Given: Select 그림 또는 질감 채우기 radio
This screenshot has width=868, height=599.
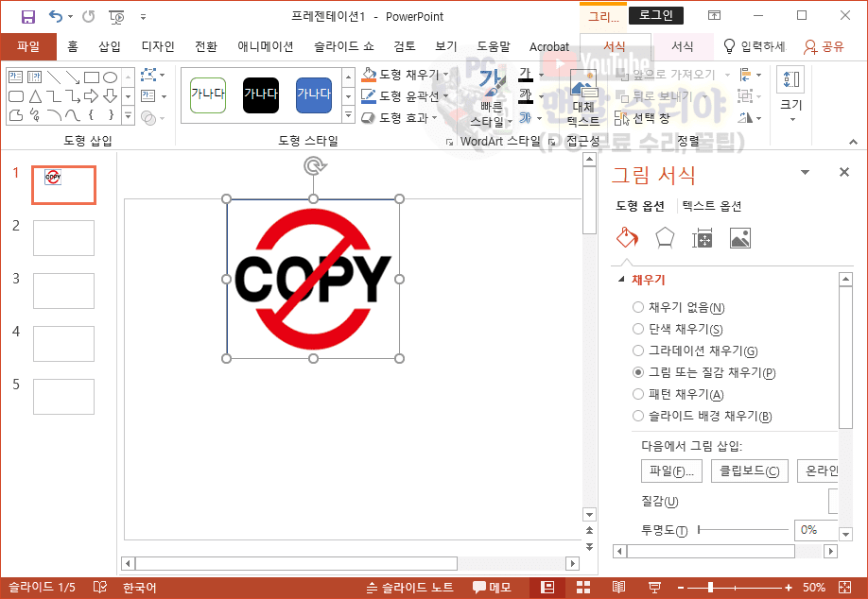Looking at the screenshot, I should 638,372.
